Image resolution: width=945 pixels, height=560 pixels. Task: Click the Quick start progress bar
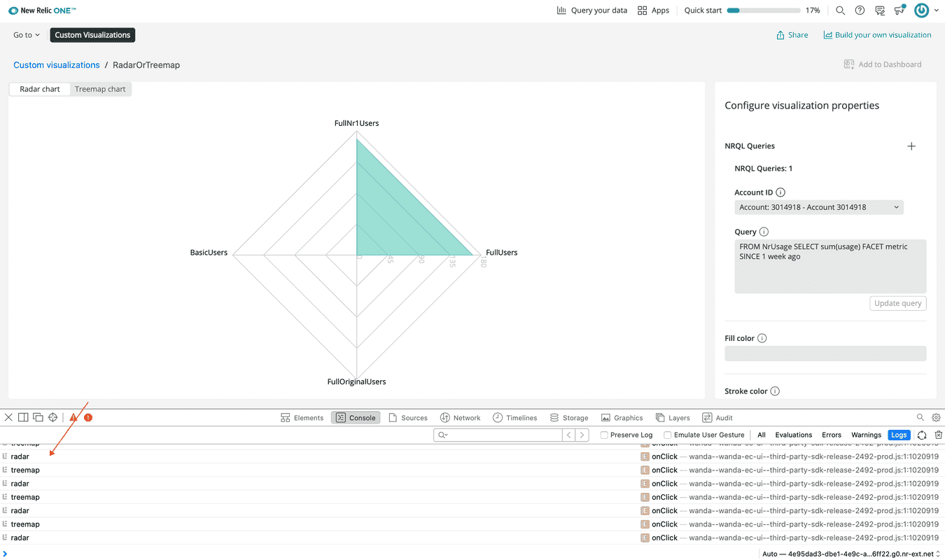click(x=764, y=10)
